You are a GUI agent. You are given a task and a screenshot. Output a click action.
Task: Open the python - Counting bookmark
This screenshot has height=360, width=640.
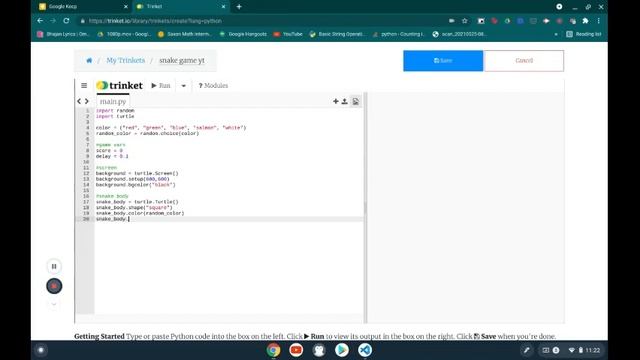pos(399,34)
